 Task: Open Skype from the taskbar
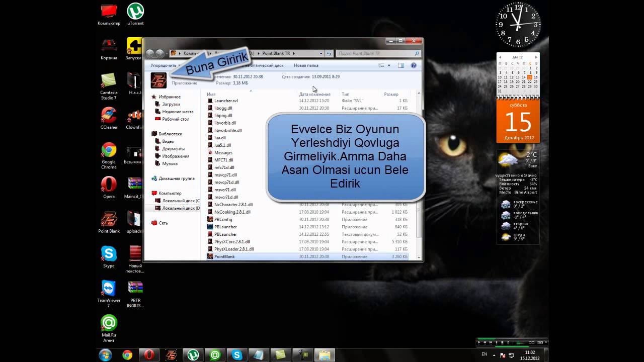coord(237,355)
